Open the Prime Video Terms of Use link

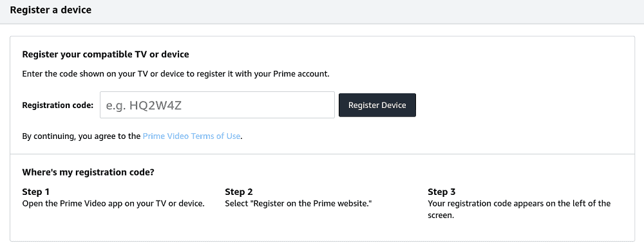(191, 136)
